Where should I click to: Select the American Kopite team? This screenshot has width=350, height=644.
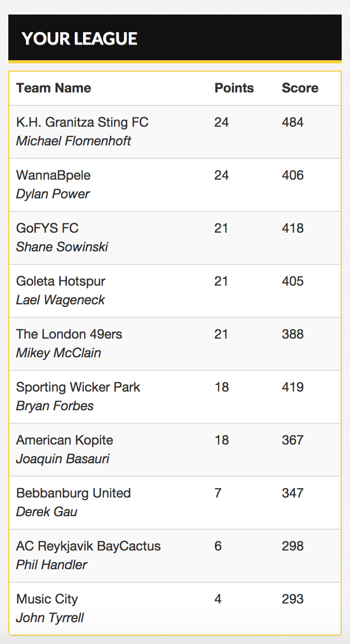point(64,440)
